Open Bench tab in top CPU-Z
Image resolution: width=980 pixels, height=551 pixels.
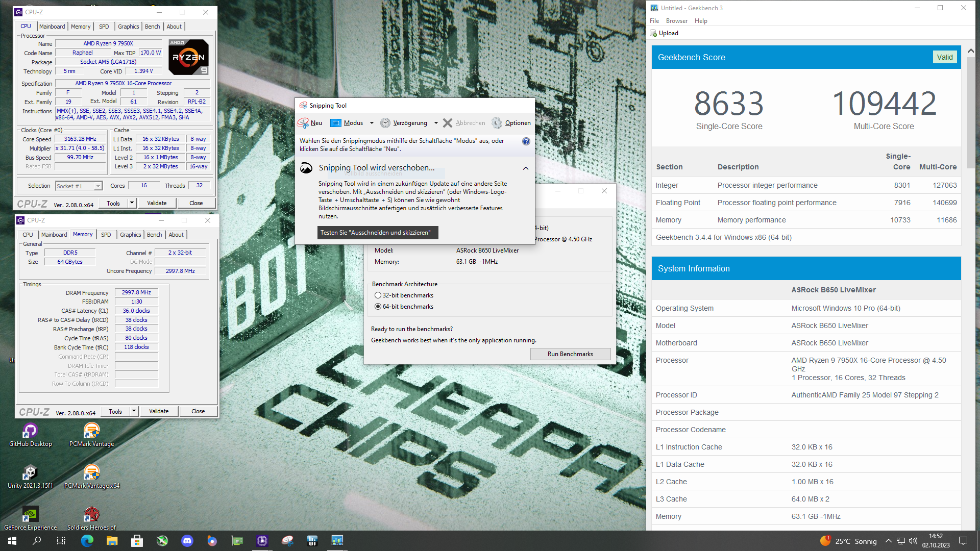[x=152, y=27]
